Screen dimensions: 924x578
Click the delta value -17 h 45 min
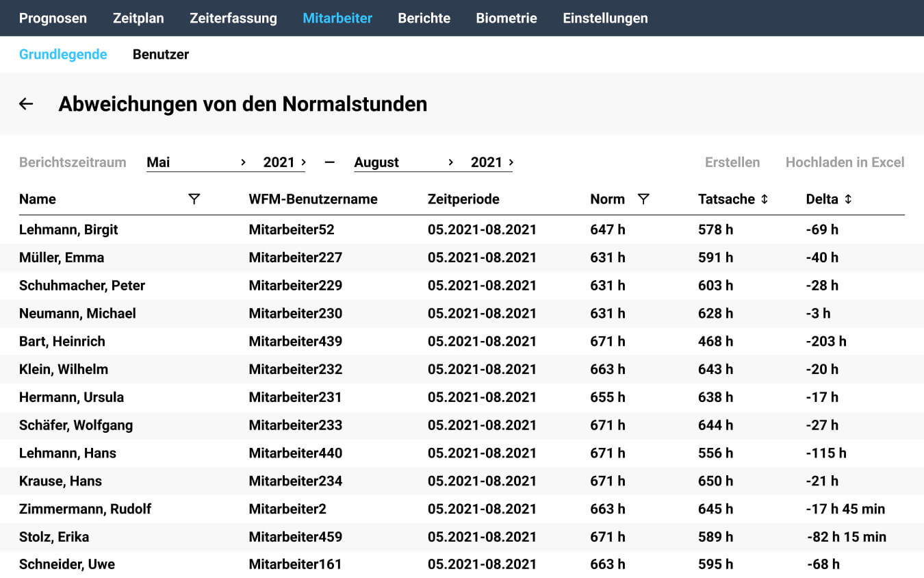[845, 509]
